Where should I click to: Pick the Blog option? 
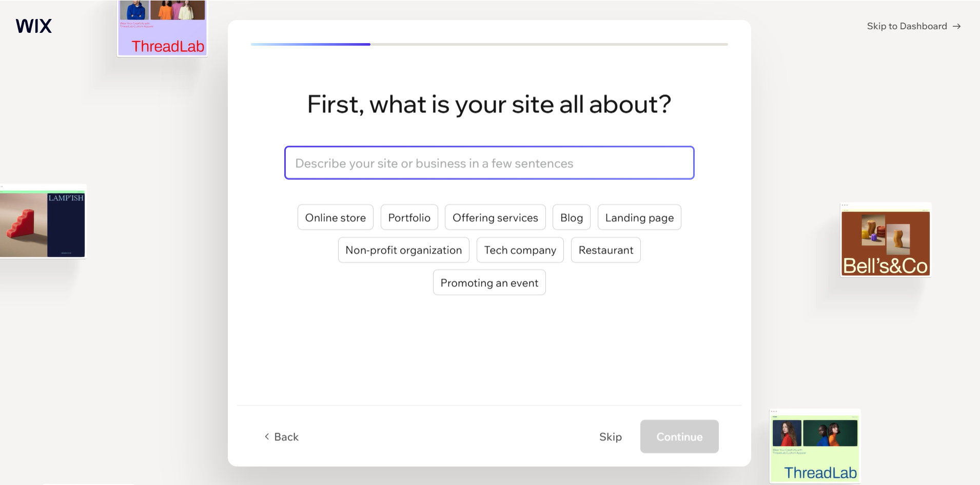572,217
